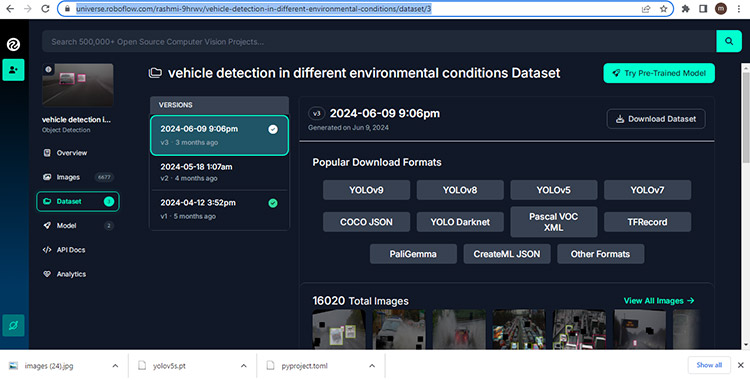Click the 6677 images count badge
Screen dimensions: 750x380
(104, 178)
